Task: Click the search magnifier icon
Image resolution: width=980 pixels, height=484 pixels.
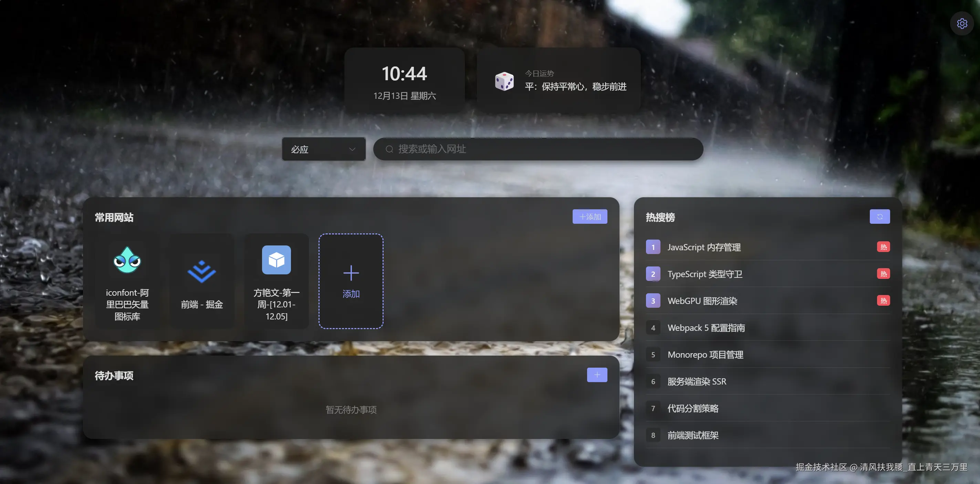Action: [x=389, y=149]
